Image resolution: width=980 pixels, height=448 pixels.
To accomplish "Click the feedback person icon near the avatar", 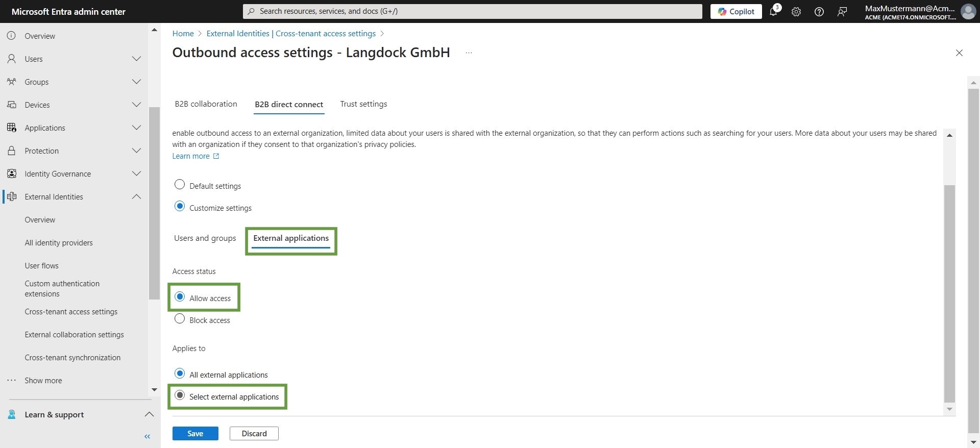I will pos(842,11).
